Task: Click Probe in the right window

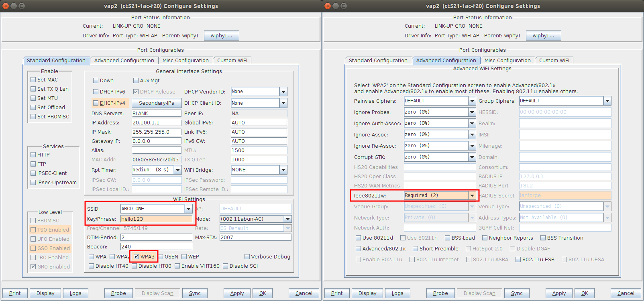Action: point(440,293)
